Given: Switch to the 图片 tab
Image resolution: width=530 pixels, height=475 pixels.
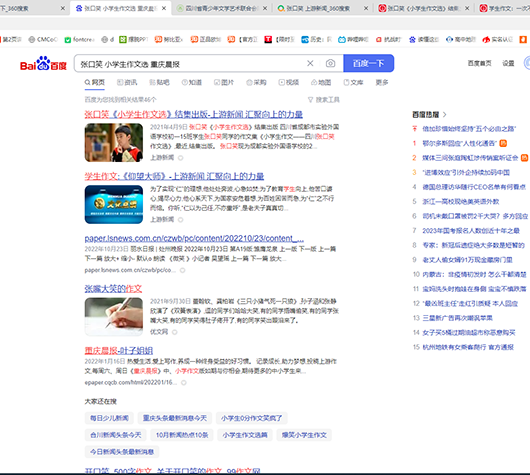Looking at the screenshot, I should tap(224, 82).
